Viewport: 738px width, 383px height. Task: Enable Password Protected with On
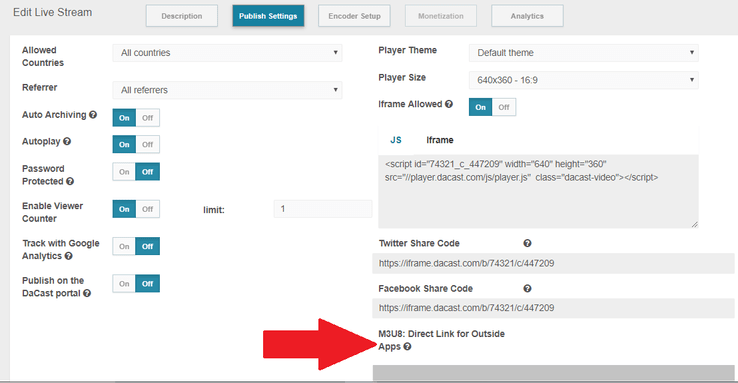click(124, 172)
